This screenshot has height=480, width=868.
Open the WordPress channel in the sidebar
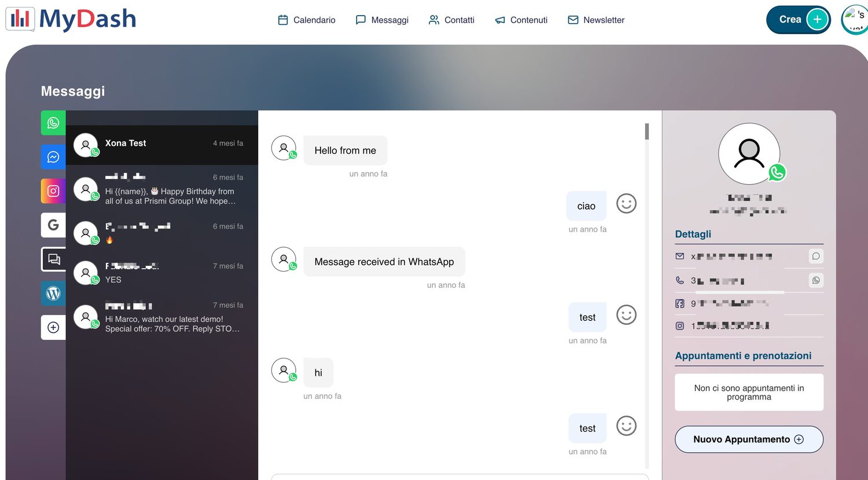pyautogui.click(x=53, y=294)
